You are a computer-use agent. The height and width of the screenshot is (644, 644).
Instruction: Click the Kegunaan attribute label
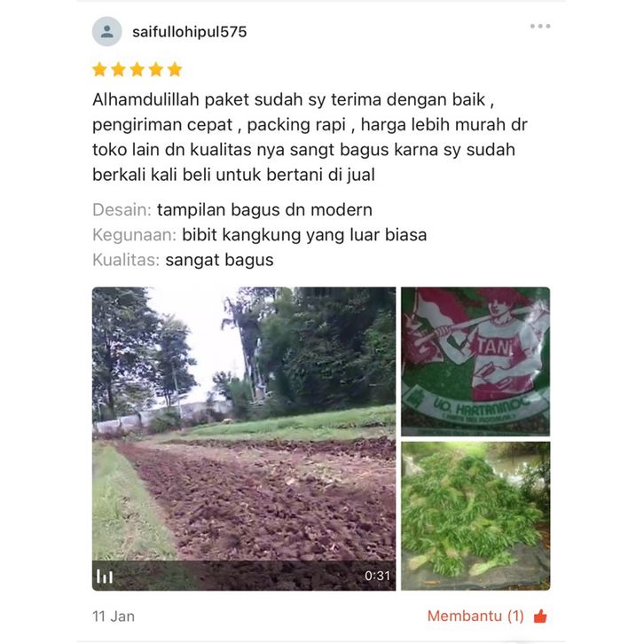click(134, 235)
